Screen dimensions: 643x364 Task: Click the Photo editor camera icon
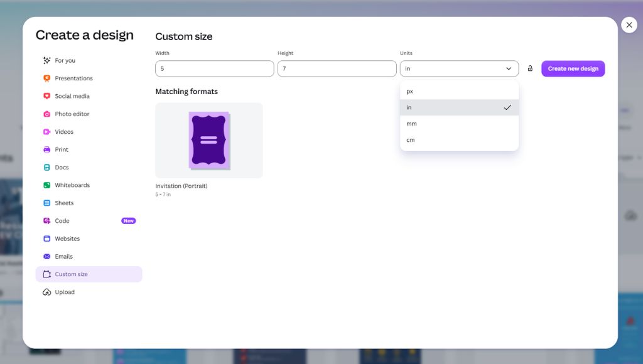click(x=46, y=114)
